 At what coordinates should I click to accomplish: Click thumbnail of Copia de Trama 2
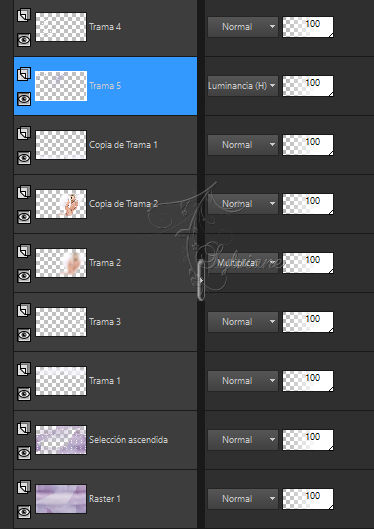pyautogui.click(x=61, y=204)
